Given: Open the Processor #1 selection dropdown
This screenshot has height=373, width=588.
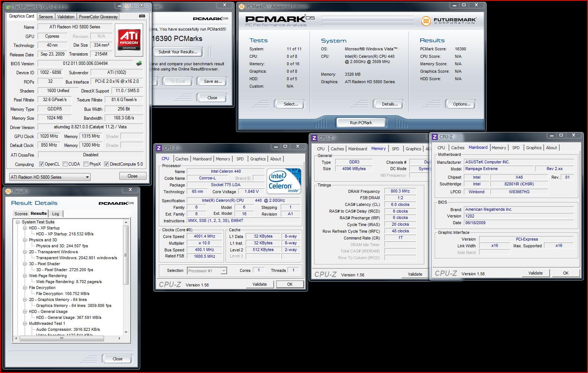Looking at the screenshot, I should pos(207,271).
